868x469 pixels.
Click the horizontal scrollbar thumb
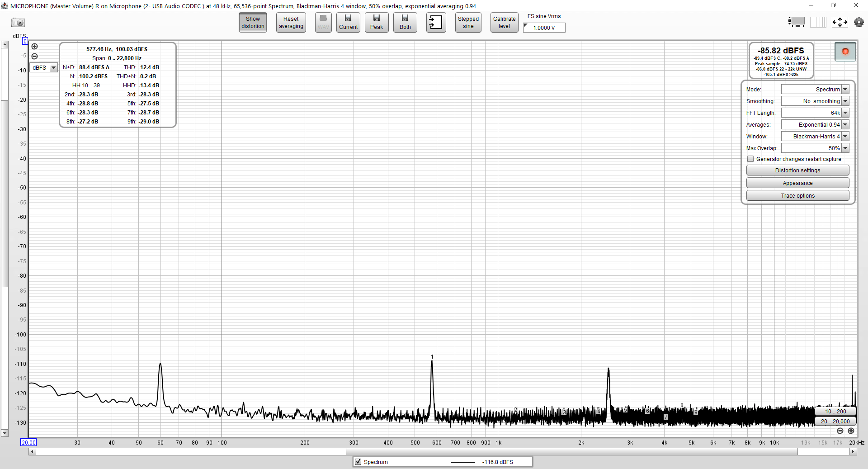571,451
